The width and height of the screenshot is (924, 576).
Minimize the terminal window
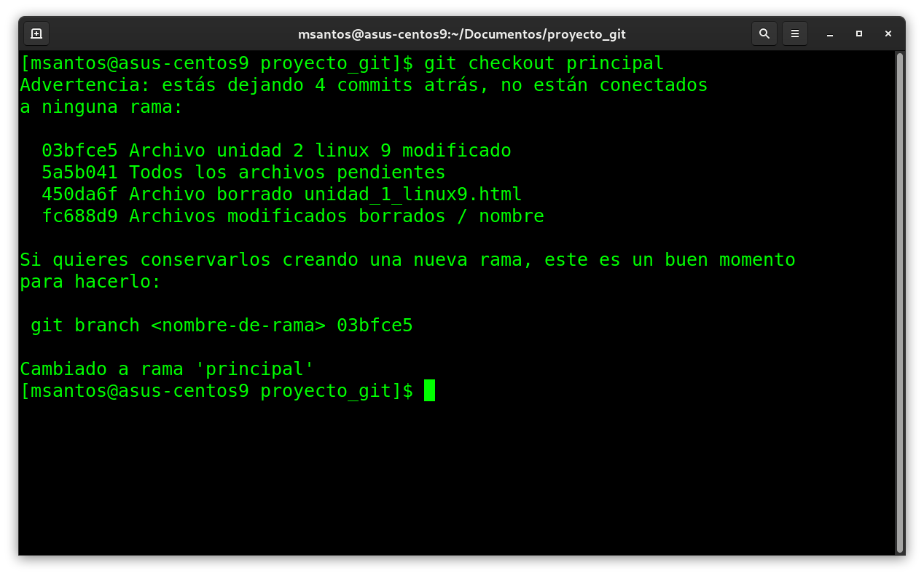click(x=830, y=33)
